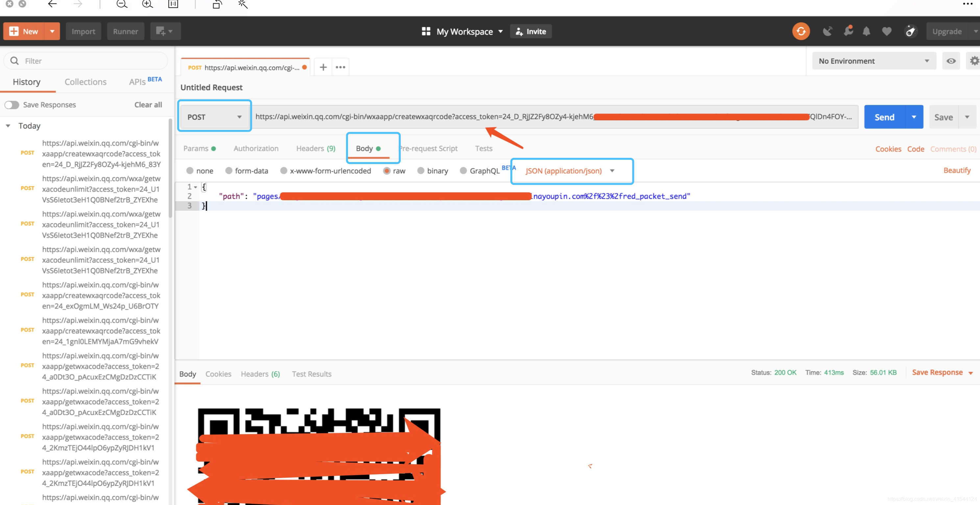Screen dimensions: 980x505
Task: Add a new request tab with plus
Action: pos(323,67)
